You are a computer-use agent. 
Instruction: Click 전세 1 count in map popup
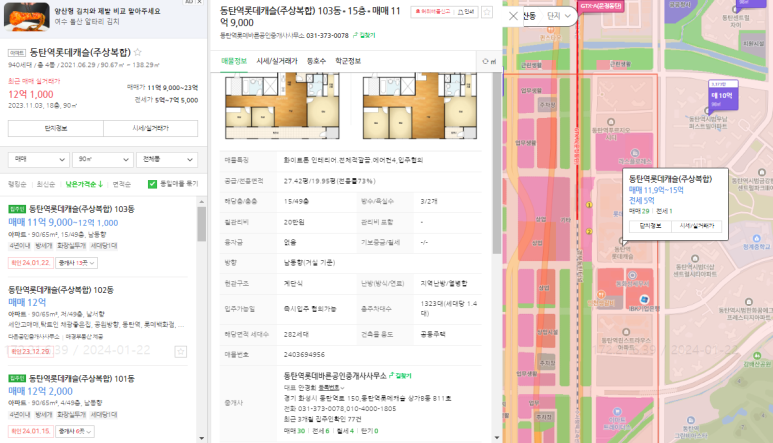665,211
